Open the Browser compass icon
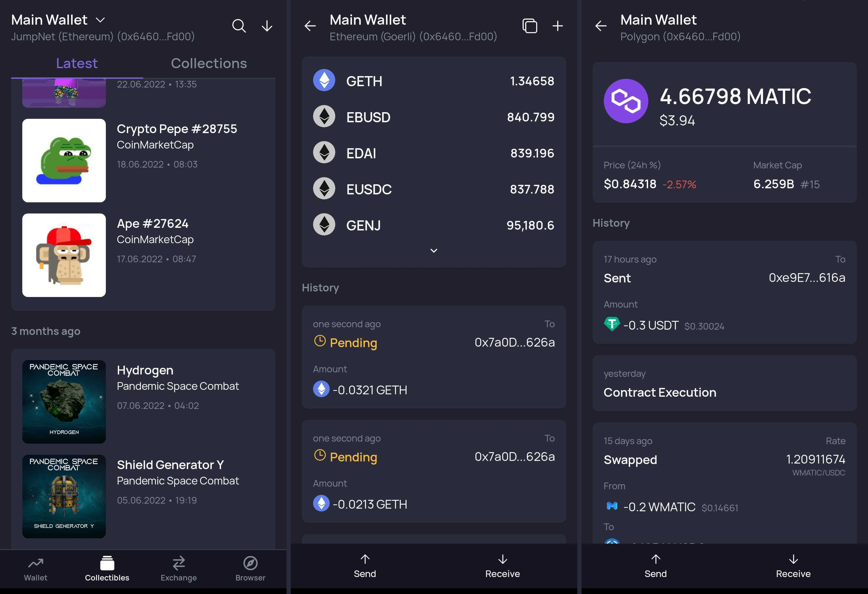This screenshot has height=594, width=868. click(250, 563)
